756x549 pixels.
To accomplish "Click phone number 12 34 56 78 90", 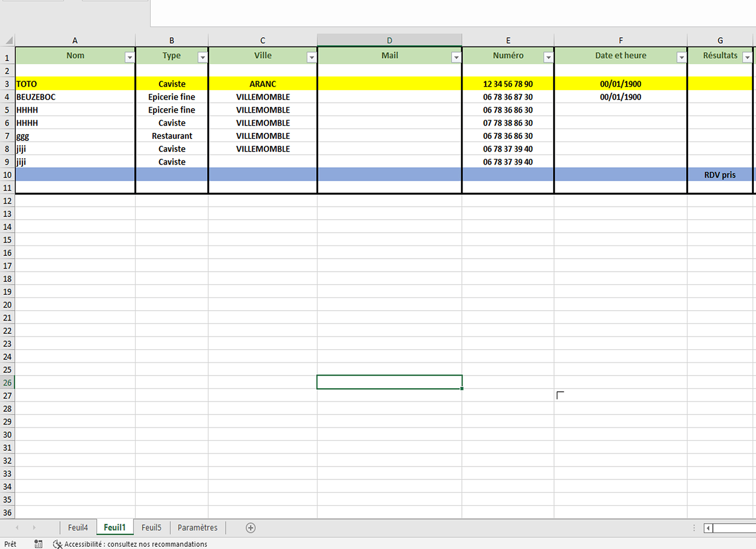I will [508, 84].
